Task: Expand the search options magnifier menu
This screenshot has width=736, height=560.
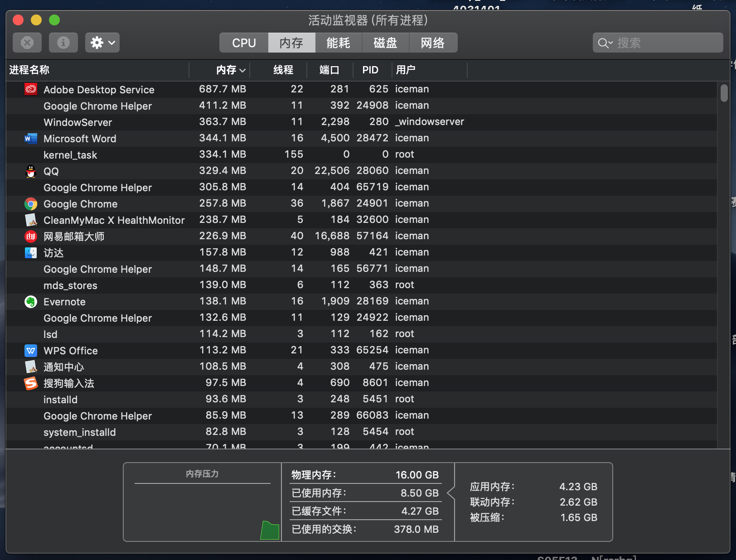Action: click(x=605, y=43)
